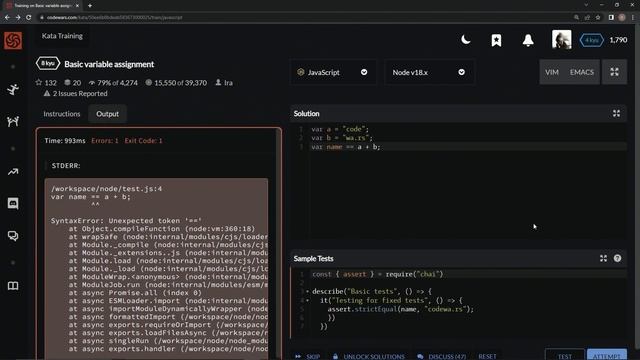The height and width of the screenshot is (360, 640).
Task: Run the sample tests with TEST
Action: (564, 356)
